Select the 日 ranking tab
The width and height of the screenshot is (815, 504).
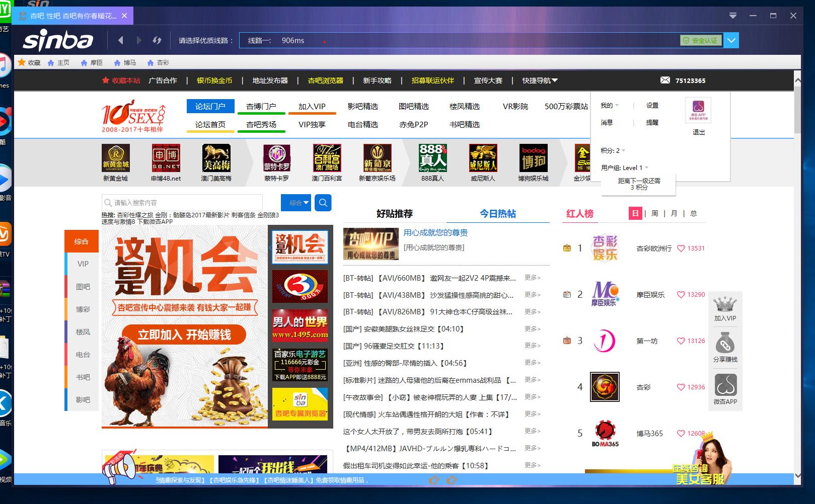pyautogui.click(x=635, y=213)
